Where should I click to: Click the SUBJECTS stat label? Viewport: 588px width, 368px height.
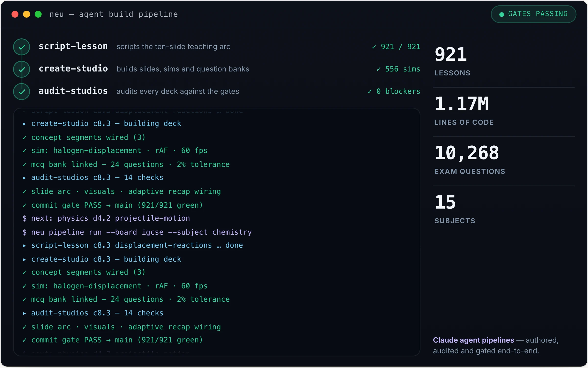(x=455, y=221)
